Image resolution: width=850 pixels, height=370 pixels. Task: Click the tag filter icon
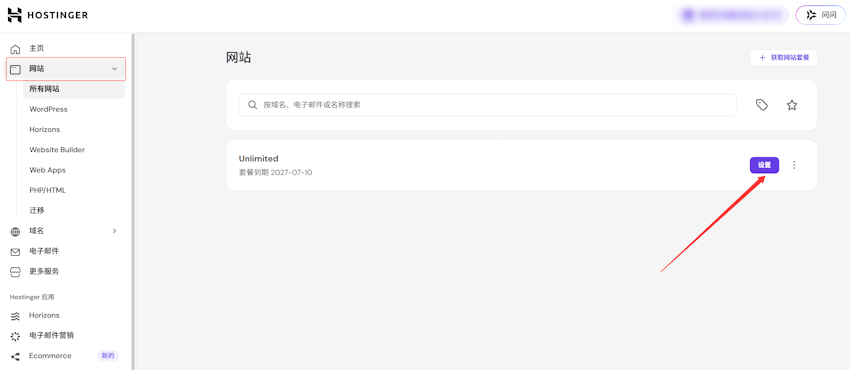point(762,105)
